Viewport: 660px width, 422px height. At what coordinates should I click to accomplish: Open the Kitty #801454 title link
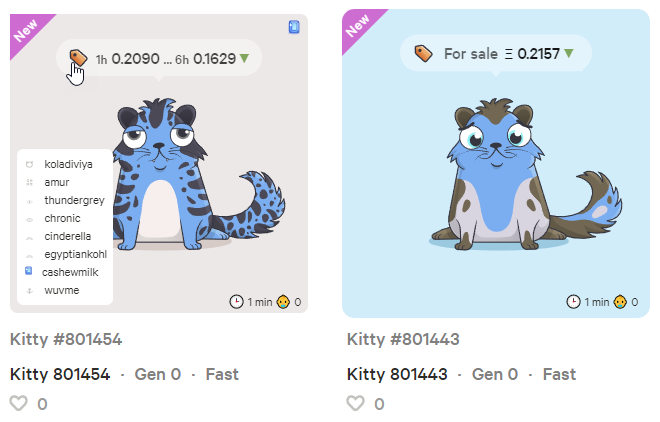click(66, 340)
